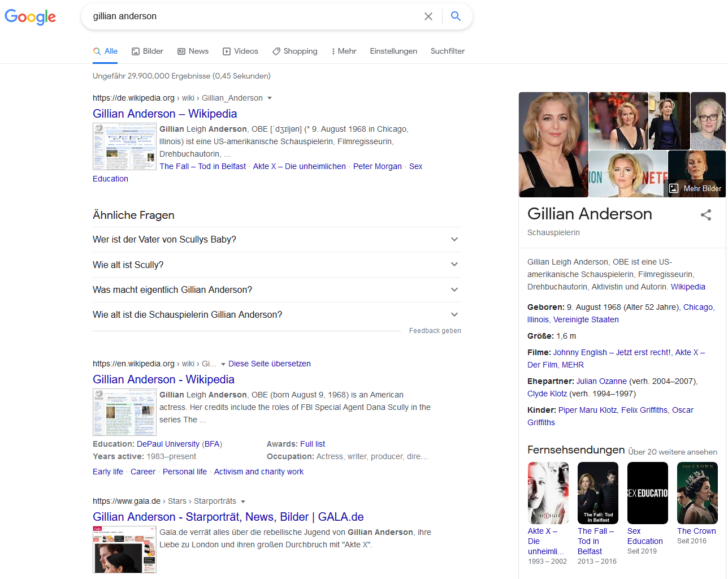The height and width of the screenshot is (579, 728).
Task: Open the Chicago birthplace link
Action: pos(698,307)
